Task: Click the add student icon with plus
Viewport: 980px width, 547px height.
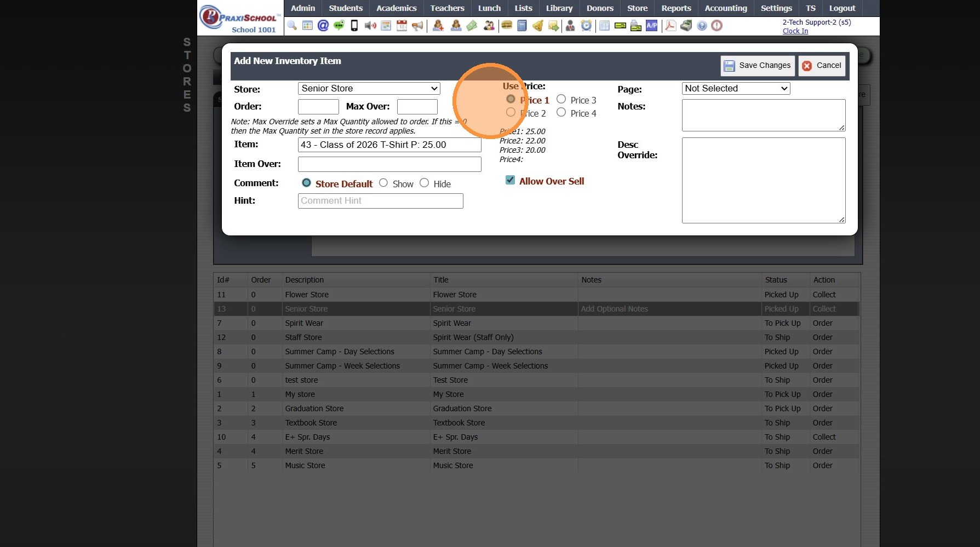Action: [438, 26]
